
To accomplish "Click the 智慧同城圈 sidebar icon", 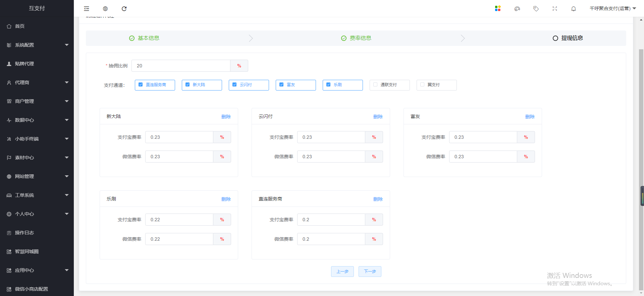I will (x=9, y=251).
